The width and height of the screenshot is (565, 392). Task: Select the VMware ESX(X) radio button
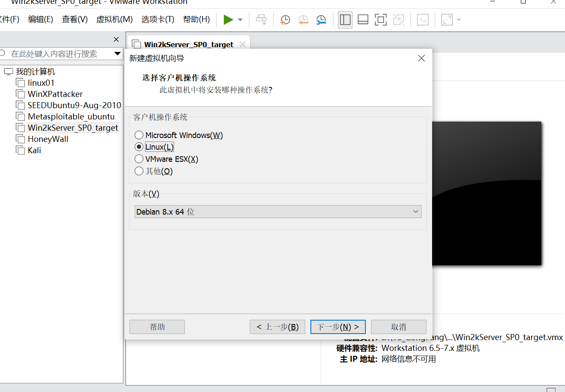coord(139,159)
